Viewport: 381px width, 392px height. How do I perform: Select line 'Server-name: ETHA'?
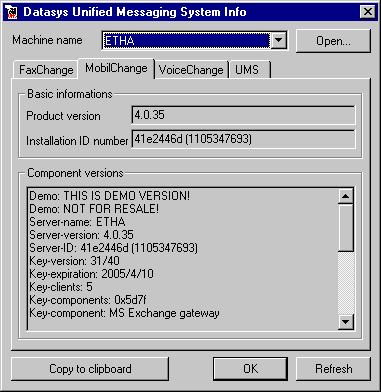(x=77, y=222)
